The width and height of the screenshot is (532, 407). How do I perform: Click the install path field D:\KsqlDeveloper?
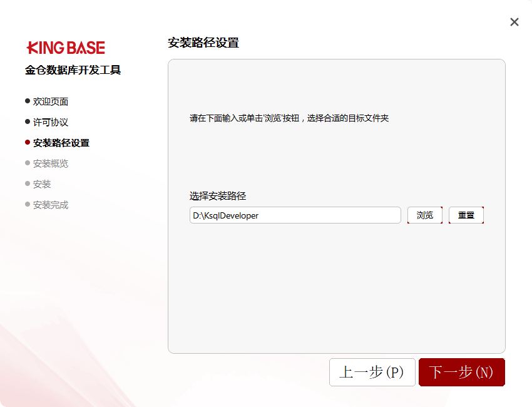(295, 215)
